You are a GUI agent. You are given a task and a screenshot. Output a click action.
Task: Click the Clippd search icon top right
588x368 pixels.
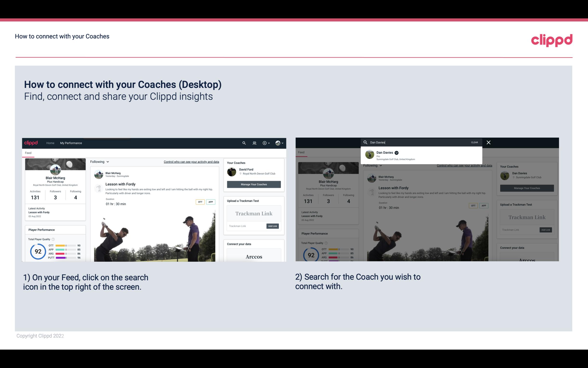tap(243, 143)
